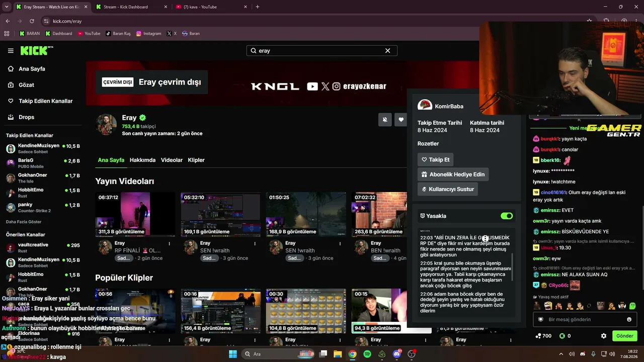Open BarisG channel from sidebar

click(43, 163)
